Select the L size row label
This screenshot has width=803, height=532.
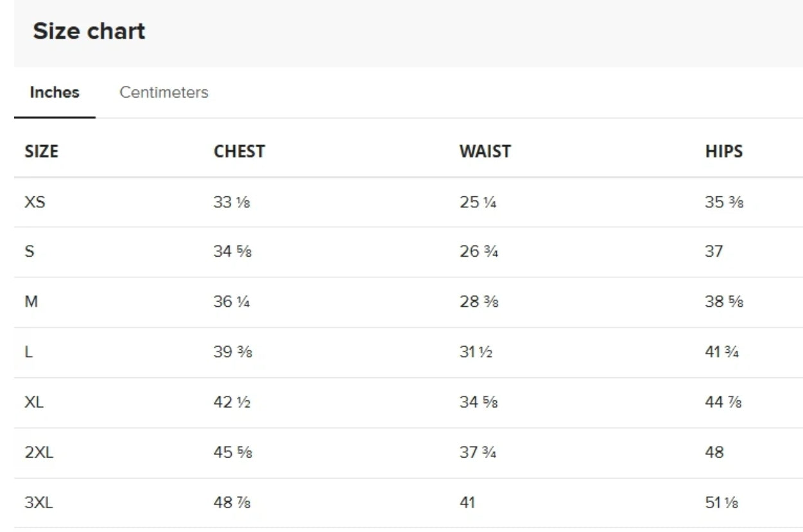tap(28, 352)
